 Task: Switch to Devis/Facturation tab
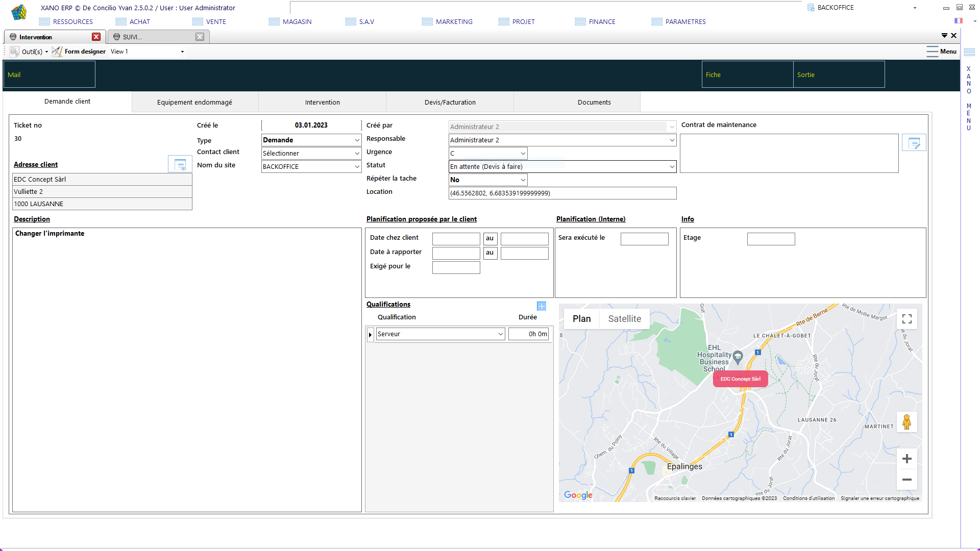(x=450, y=103)
